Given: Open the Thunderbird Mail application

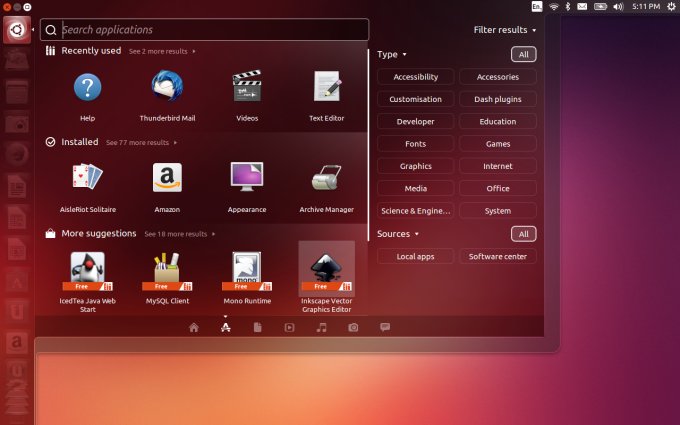Looking at the screenshot, I should (x=167, y=89).
